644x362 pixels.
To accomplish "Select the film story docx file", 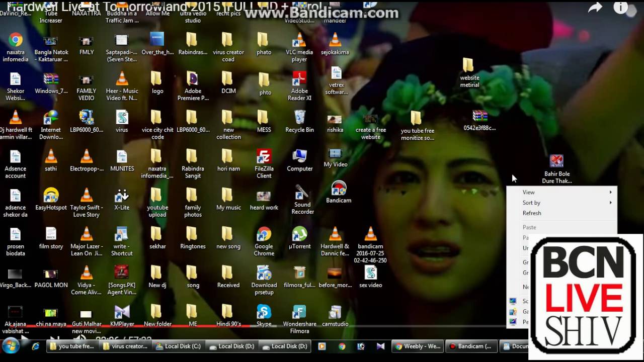I will [51, 238].
